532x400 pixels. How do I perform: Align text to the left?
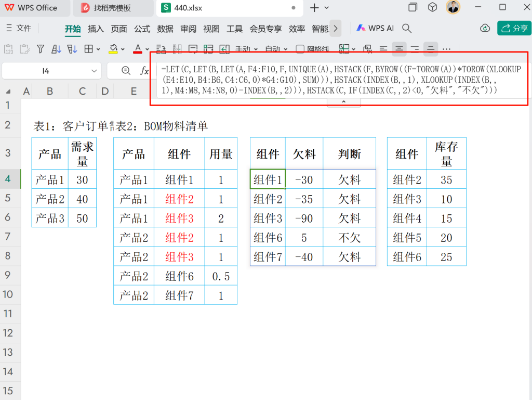click(x=383, y=49)
